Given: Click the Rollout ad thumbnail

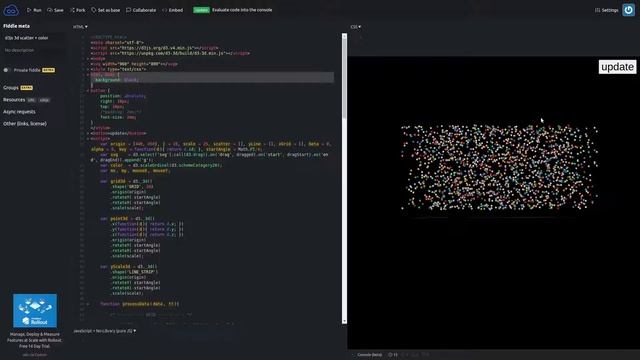Looking at the screenshot, I should click(35, 311).
